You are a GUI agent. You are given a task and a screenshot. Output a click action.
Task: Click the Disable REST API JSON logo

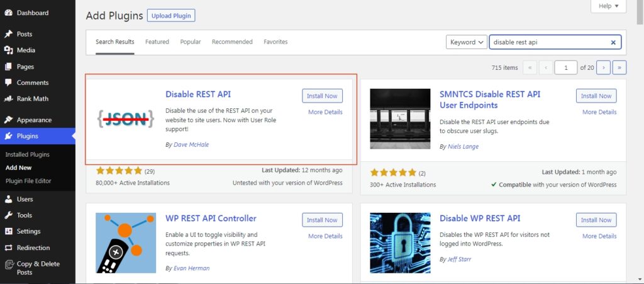point(126,119)
